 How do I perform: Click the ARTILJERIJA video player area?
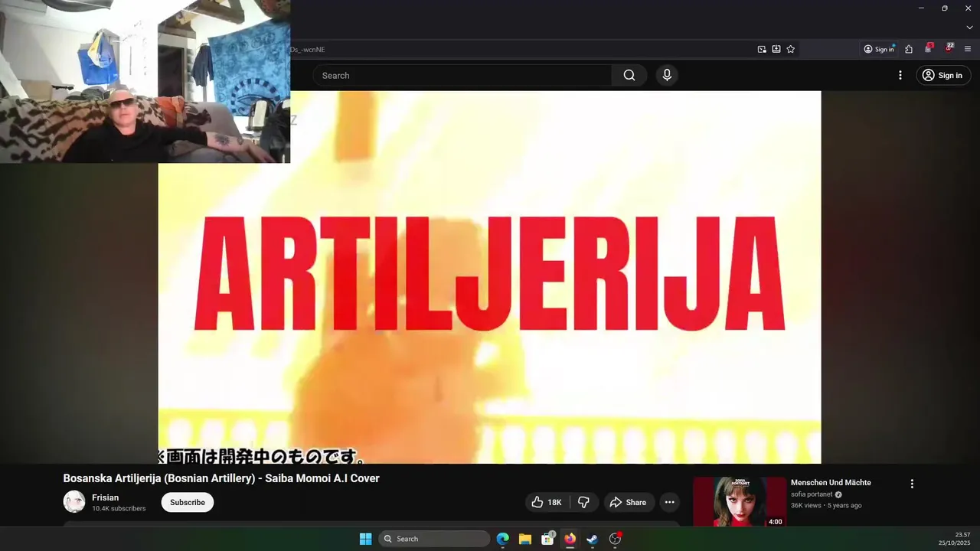(x=489, y=276)
